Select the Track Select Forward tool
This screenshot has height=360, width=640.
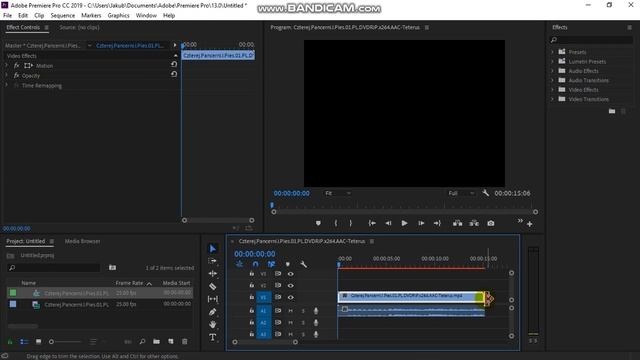click(213, 261)
